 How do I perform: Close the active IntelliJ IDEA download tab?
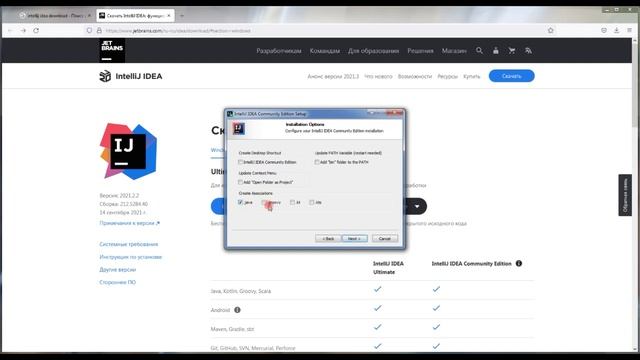coord(169,16)
